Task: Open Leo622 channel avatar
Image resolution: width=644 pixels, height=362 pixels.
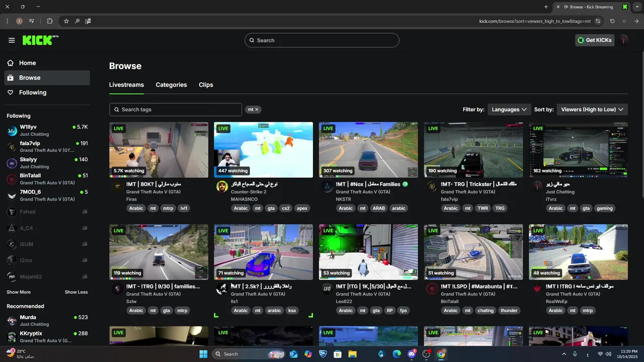Action: (x=327, y=289)
